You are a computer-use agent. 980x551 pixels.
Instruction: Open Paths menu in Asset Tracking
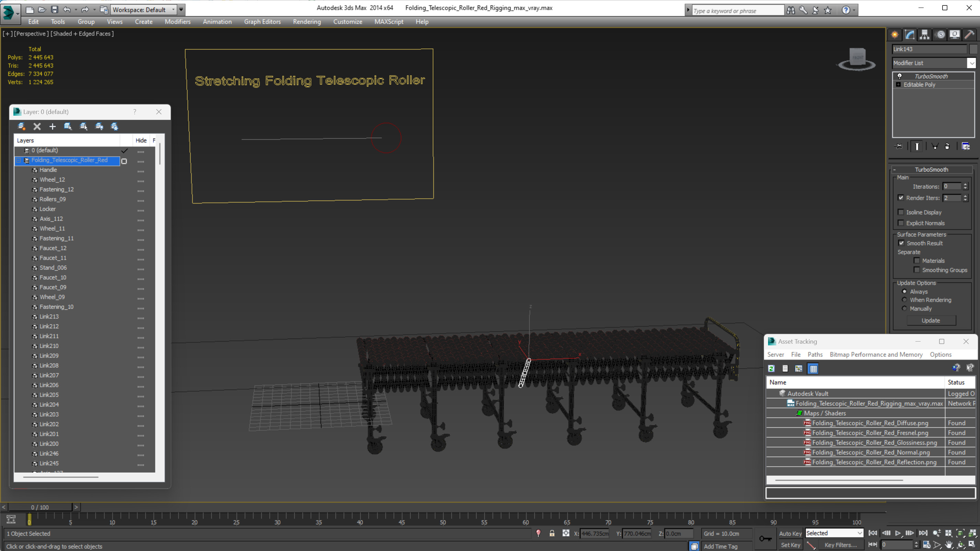click(815, 354)
